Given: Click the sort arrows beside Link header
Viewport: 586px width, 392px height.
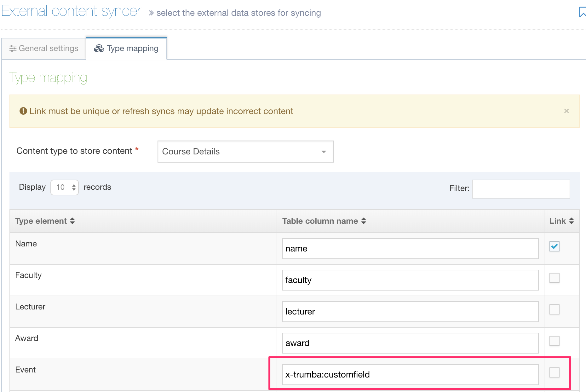Looking at the screenshot, I should pyautogui.click(x=572, y=221).
